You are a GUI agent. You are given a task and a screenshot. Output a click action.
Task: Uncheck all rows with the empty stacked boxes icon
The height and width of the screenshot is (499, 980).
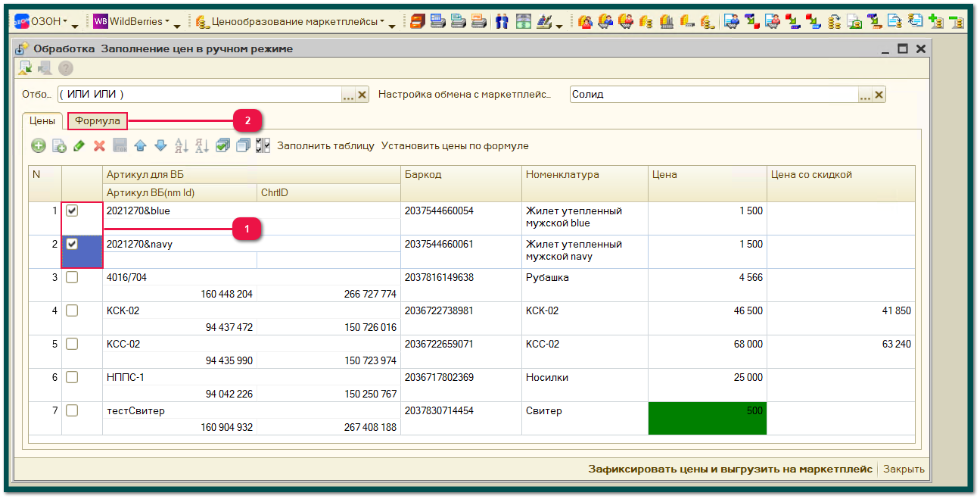(243, 145)
